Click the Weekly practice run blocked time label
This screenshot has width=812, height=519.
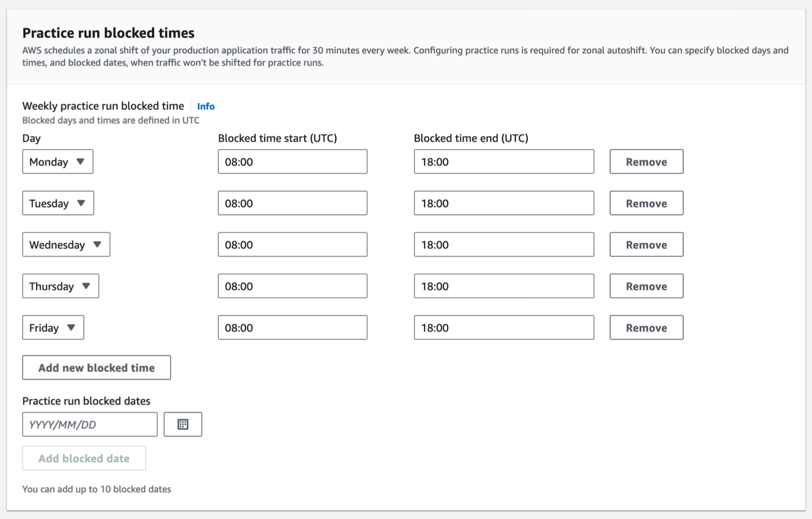pyautogui.click(x=103, y=106)
